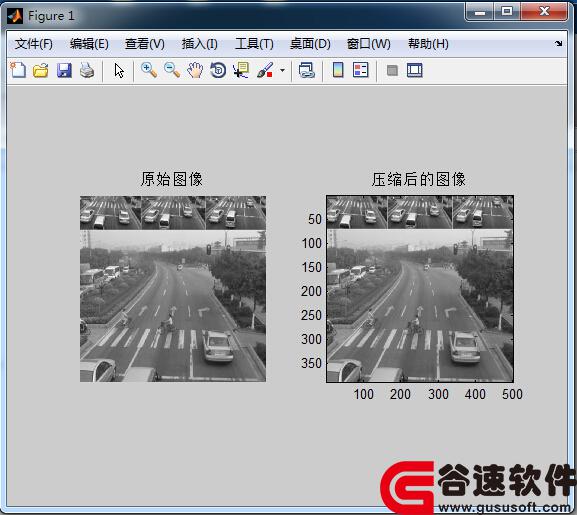Toggle the Brush data tool

coord(265,70)
